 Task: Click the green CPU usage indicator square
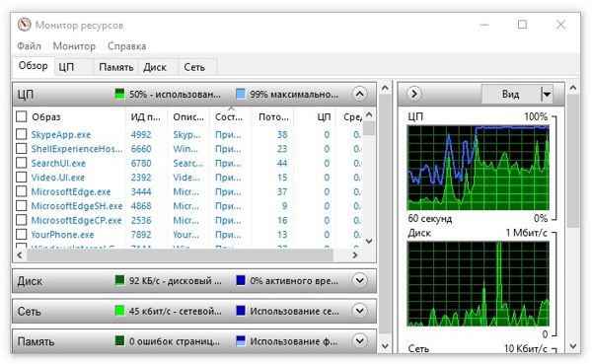pyautogui.click(x=119, y=94)
